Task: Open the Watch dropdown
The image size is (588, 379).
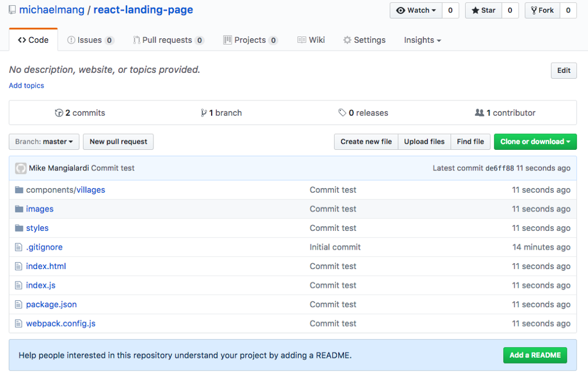Action: (x=416, y=11)
